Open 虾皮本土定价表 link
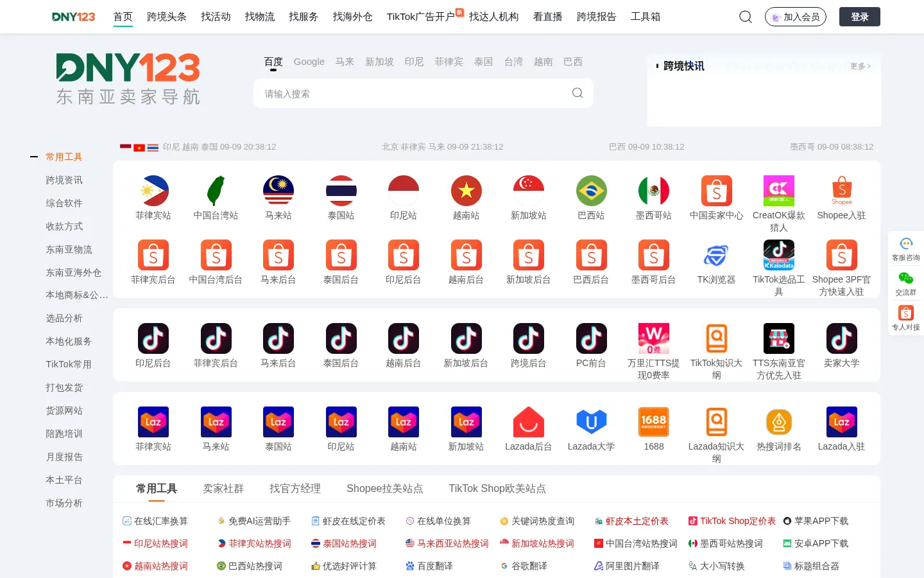The image size is (924, 578). tap(631, 521)
